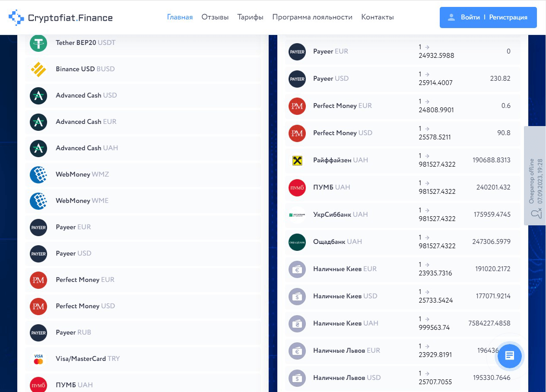Choose Наличные Львов USD label
The width and height of the screenshot is (546, 392).
coord(347,378)
